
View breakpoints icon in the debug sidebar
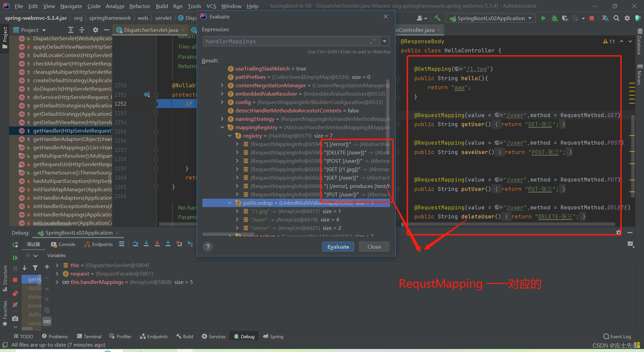pos(15,294)
